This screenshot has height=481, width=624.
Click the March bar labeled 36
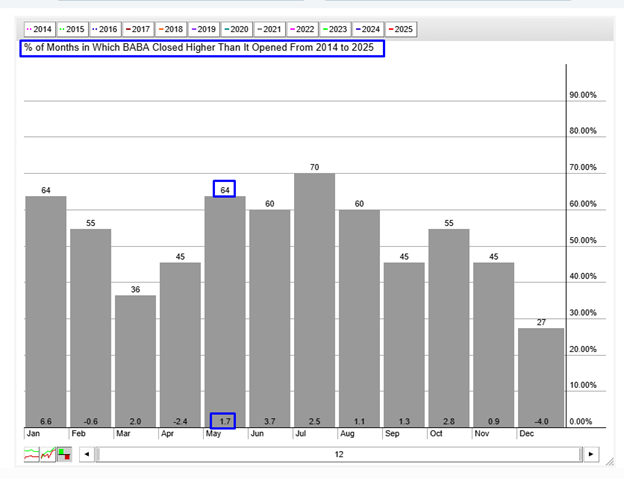click(x=135, y=361)
